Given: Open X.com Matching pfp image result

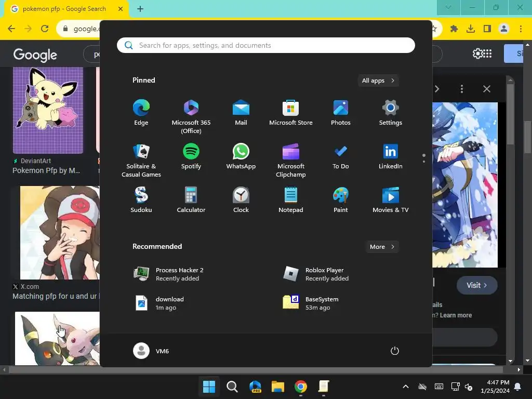Looking at the screenshot, I should coord(60,233).
